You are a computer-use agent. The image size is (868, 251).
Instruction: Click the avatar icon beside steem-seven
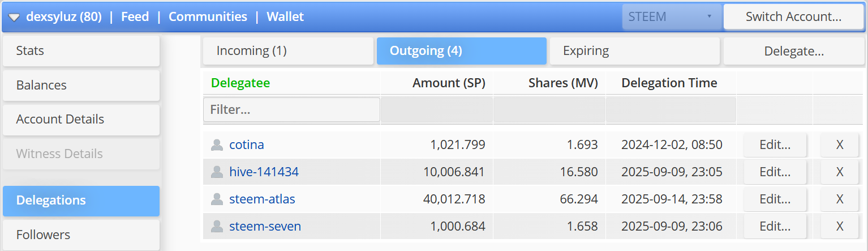(x=217, y=227)
